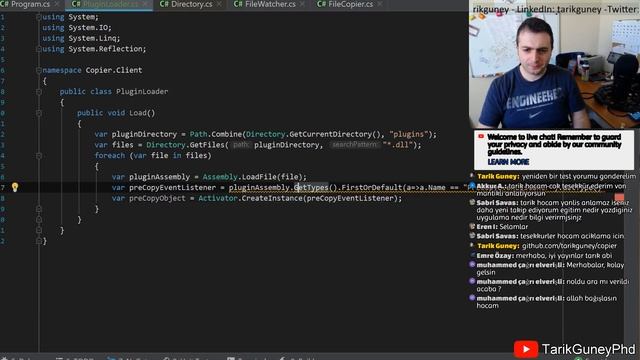
Task: Collapse the namespace Copier.Client block
Action: point(39,70)
